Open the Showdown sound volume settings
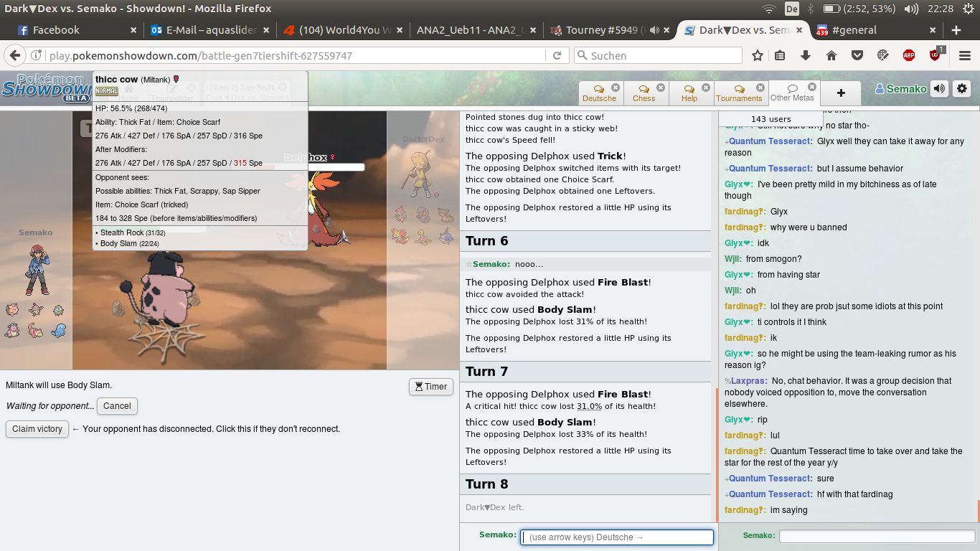Screen dimensions: 980x551 939,89
